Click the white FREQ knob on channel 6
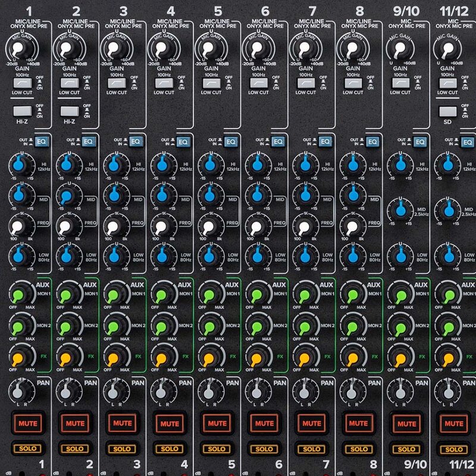Image resolution: width=476 pixels, height=476 pixels. click(257, 227)
